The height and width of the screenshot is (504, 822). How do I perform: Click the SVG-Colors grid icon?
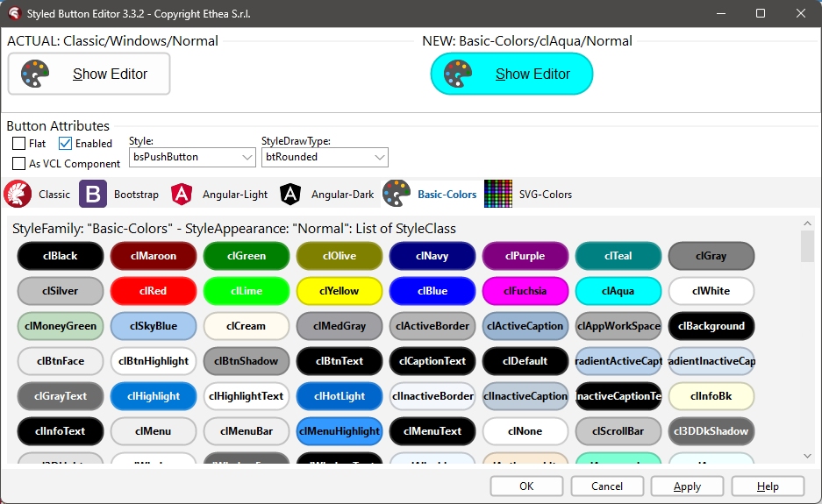tap(498, 194)
